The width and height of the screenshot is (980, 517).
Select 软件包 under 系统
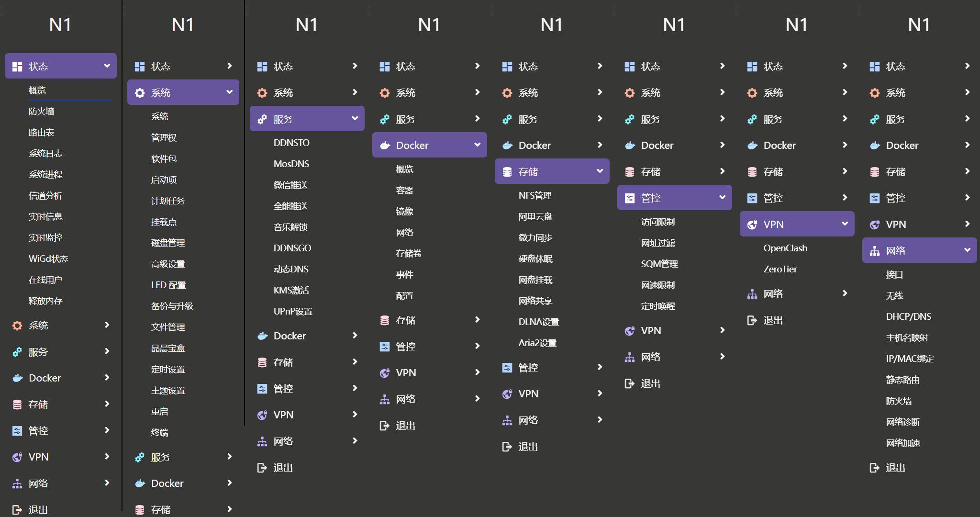164,159
